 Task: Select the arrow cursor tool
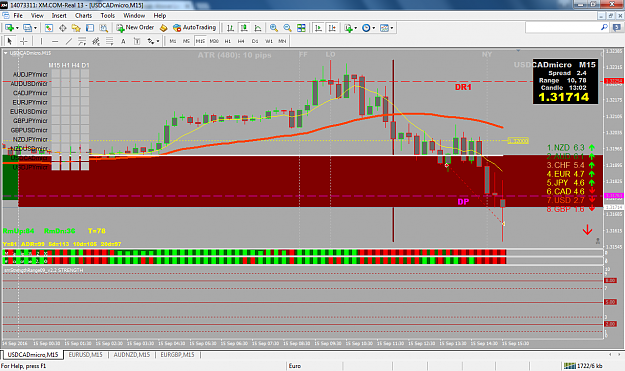pyautogui.click(x=10, y=41)
